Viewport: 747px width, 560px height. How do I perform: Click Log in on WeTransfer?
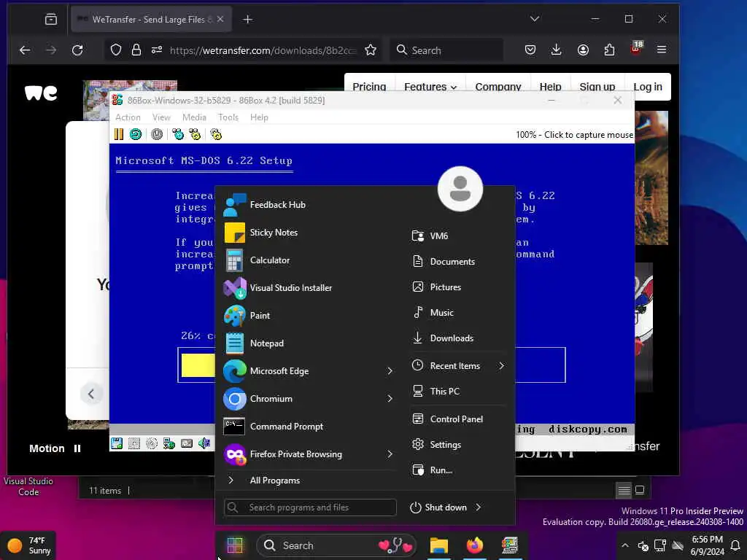[648, 87]
